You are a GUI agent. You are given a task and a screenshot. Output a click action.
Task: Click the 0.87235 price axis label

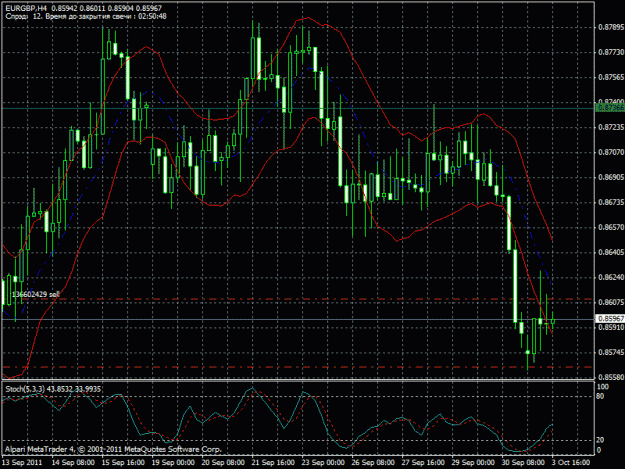click(x=611, y=128)
